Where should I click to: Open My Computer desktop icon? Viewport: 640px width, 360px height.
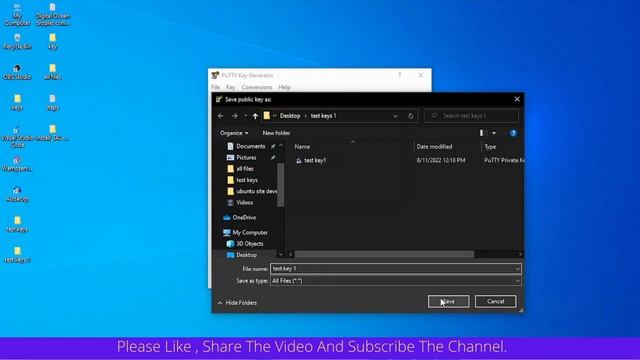17,14
